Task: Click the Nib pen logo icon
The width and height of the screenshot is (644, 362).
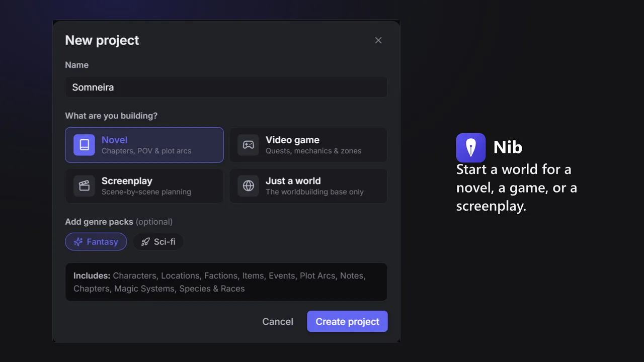Action: 471,148
